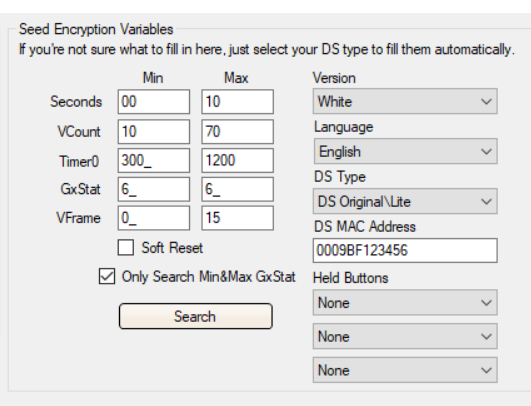Click the Search button
The image size is (531, 406).
click(196, 316)
